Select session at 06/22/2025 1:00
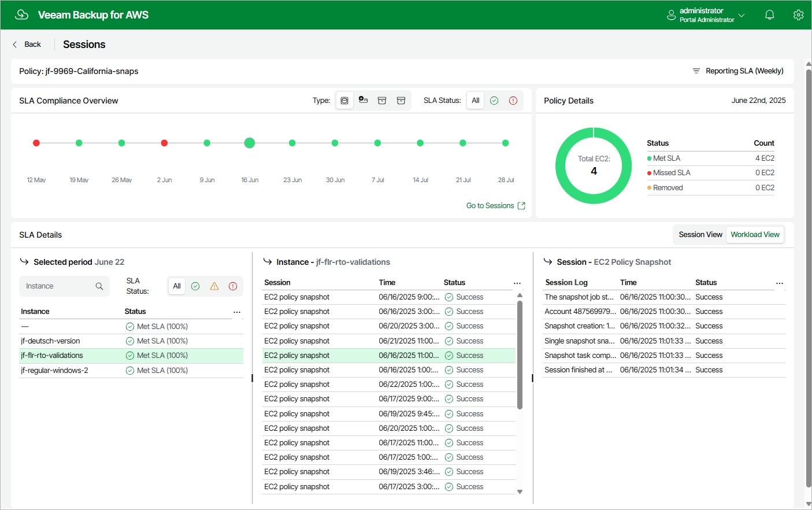Screen dimensions: 812x510 tap(389, 385)
